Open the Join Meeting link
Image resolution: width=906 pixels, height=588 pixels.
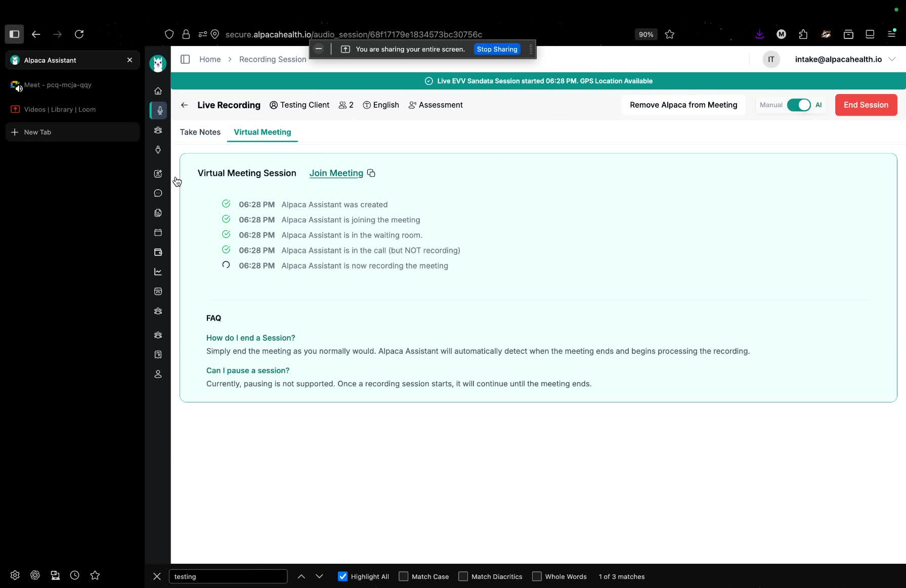coord(336,173)
